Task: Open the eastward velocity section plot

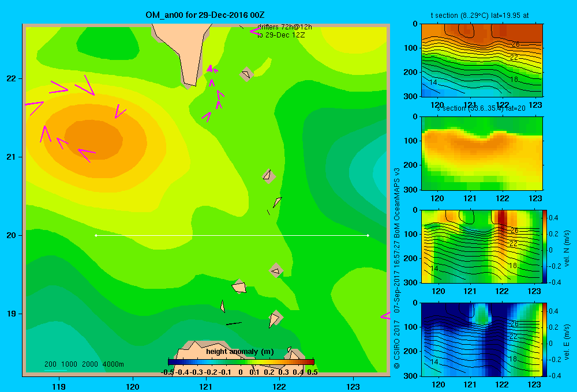Action: [x=482, y=340]
